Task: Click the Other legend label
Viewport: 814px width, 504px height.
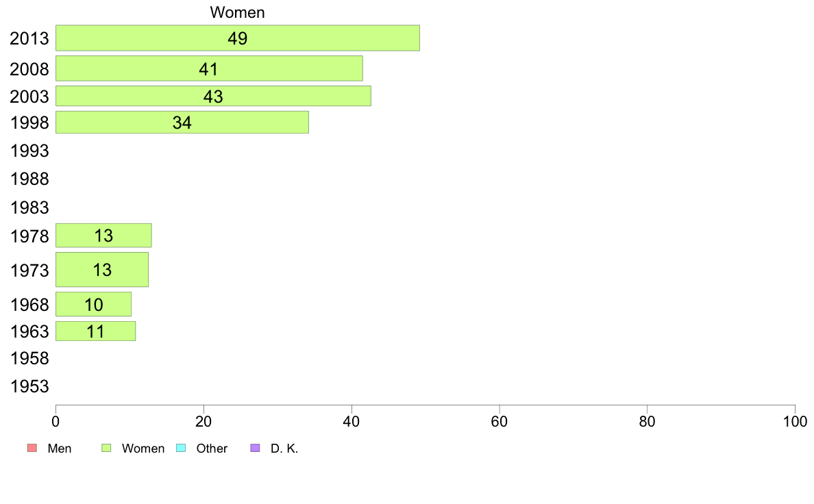Action: click(x=212, y=449)
